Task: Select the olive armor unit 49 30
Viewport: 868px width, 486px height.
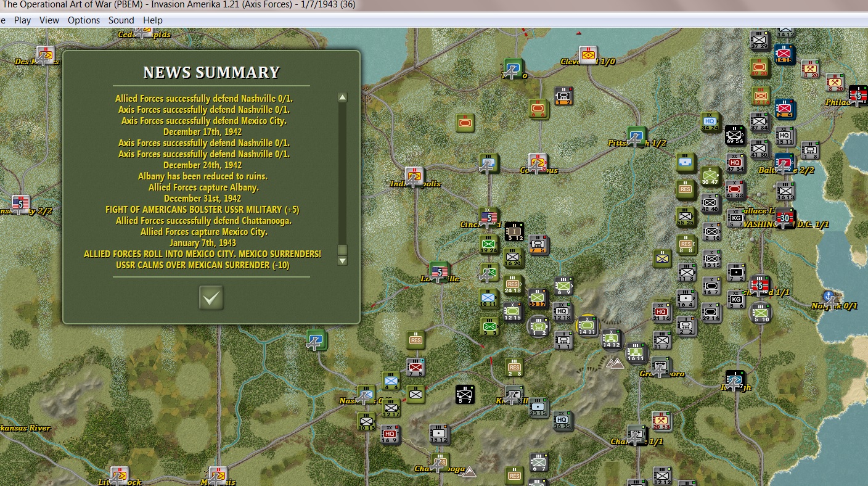Action: 760,68
